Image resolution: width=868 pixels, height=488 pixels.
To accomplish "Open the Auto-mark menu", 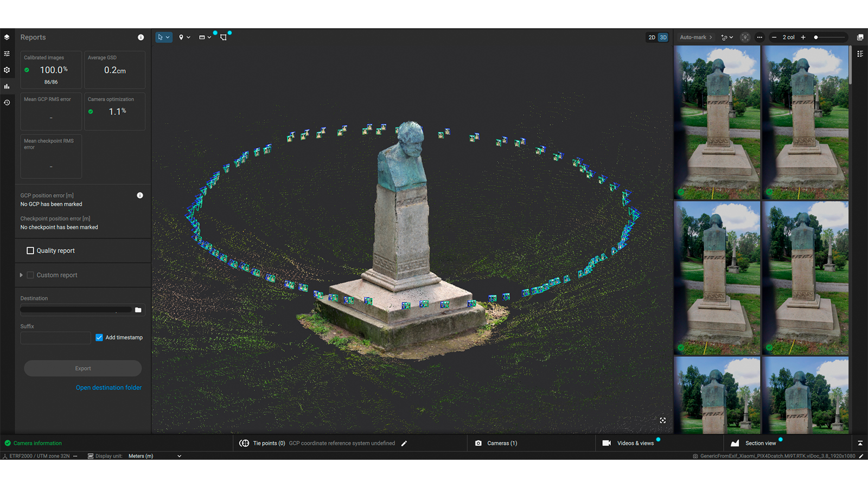I will click(x=696, y=37).
